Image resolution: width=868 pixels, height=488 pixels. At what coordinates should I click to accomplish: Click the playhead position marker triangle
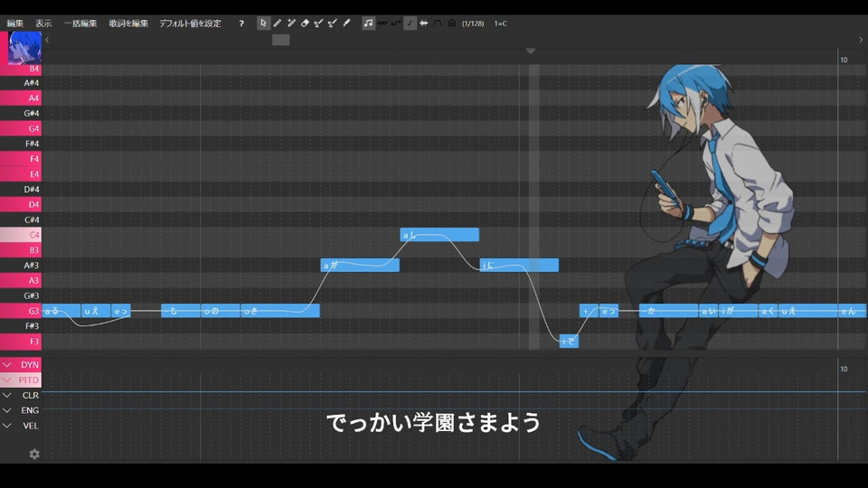point(531,51)
